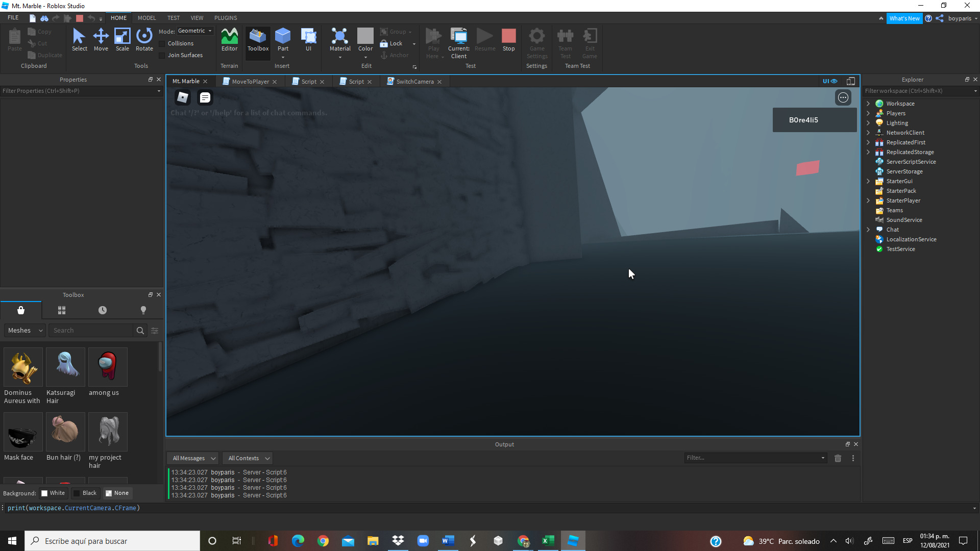Screen dimensions: 980x551
Task: Insert a new Part
Action: pos(283,39)
